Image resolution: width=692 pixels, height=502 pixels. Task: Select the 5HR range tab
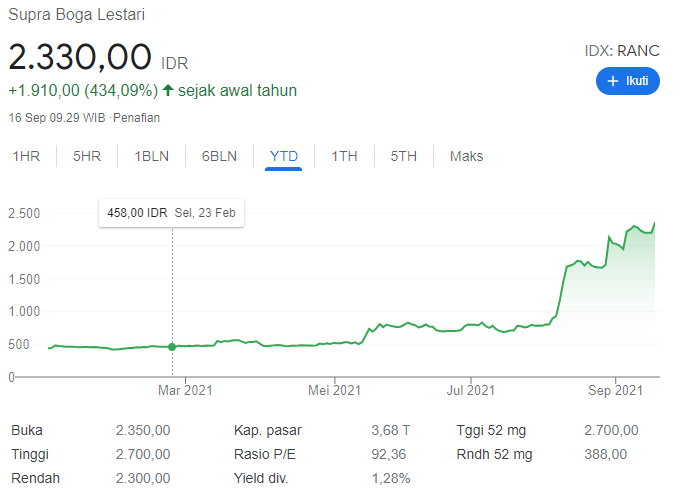tap(87, 156)
